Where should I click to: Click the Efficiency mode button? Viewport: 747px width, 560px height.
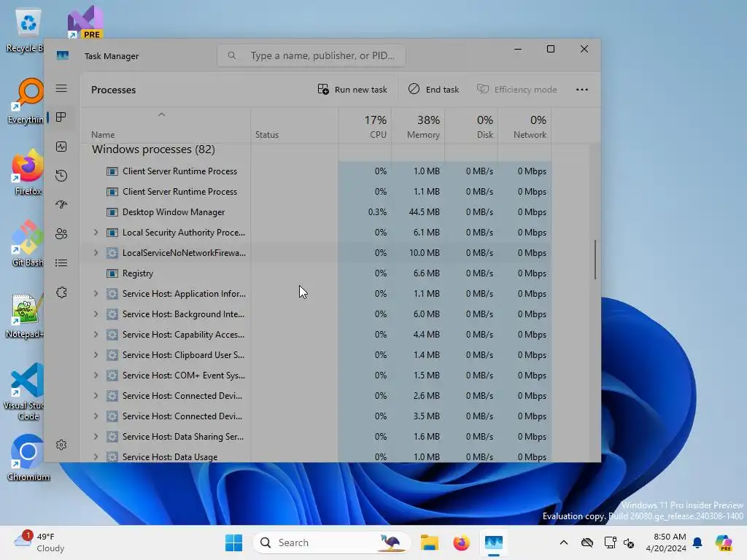[517, 90]
